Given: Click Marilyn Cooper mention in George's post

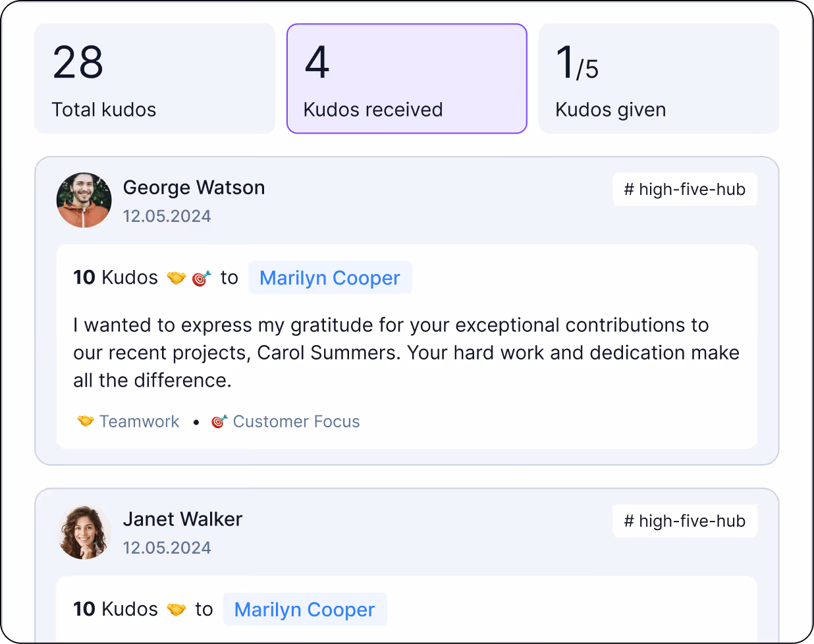Looking at the screenshot, I should pos(330,278).
